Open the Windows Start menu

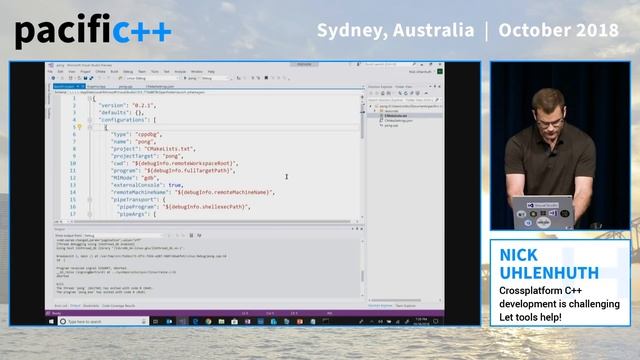[51, 322]
